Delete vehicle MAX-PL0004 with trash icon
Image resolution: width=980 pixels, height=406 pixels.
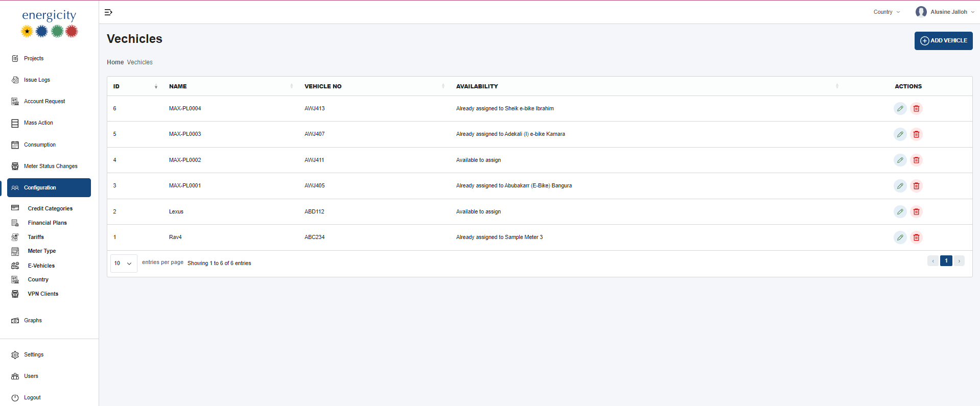coord(916,108)
